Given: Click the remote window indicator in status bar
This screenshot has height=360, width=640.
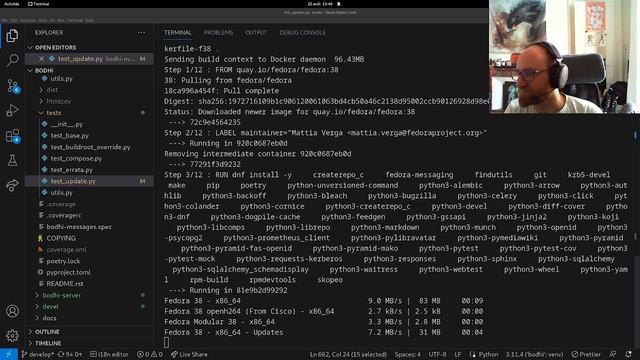Looking at the screenshot, I should pos(9,354).
